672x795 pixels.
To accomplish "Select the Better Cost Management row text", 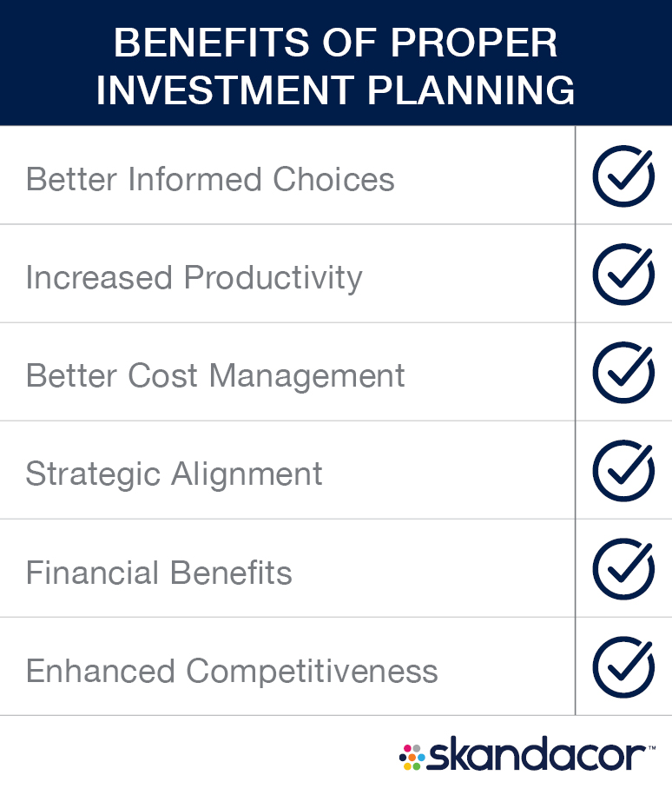I will pyautogui.click(x=215, y=376).
